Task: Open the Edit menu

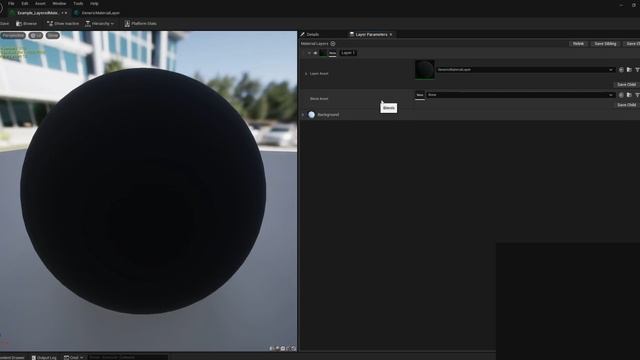Action: (25, 3)
